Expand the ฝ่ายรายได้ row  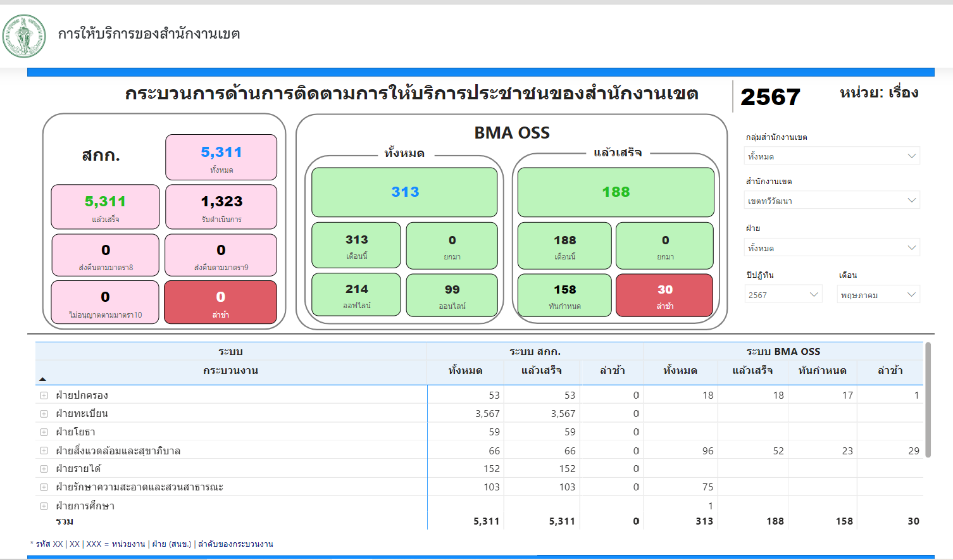pos(44,469)
